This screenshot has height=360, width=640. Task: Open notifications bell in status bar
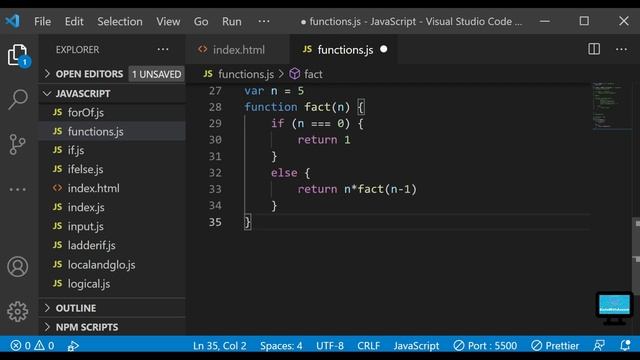pyautogui.click(x=625, y=346)
